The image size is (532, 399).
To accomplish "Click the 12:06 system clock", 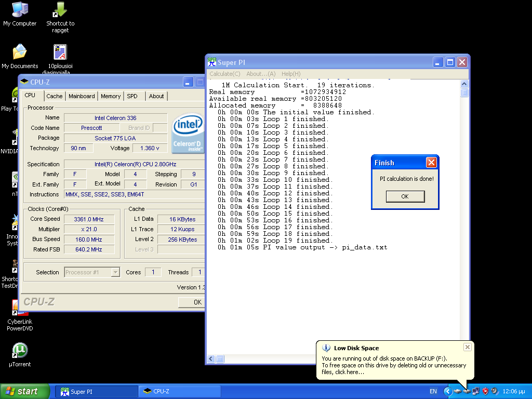I will [x=514, y=391].
